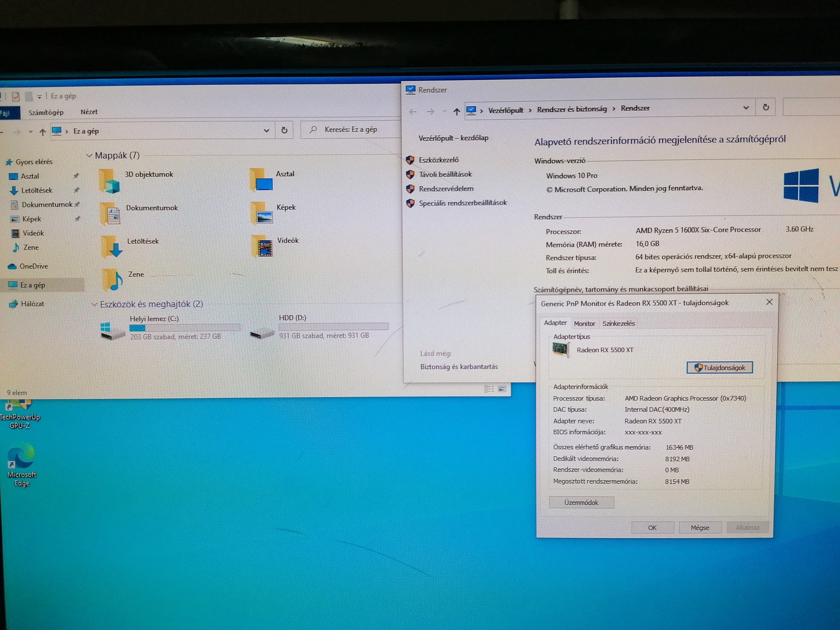Viewport: 840px width, 630px height.
Task: Collapse the Eszközök és meghajtók group
Action: click(94, 304)
